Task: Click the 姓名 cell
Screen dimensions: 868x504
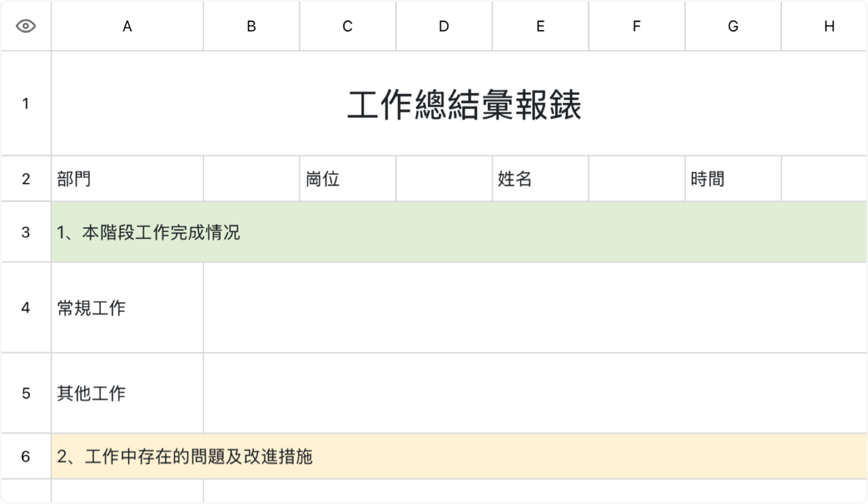Action: click(x=540, y=179)
